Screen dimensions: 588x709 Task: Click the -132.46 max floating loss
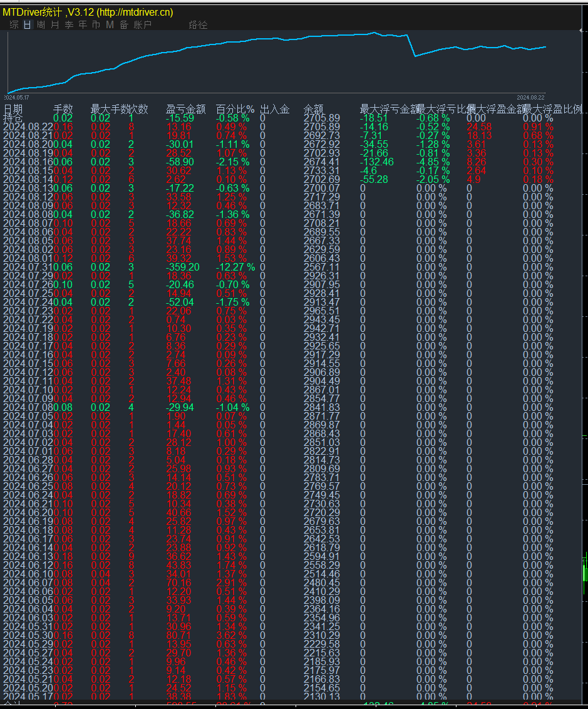[377, 162]
